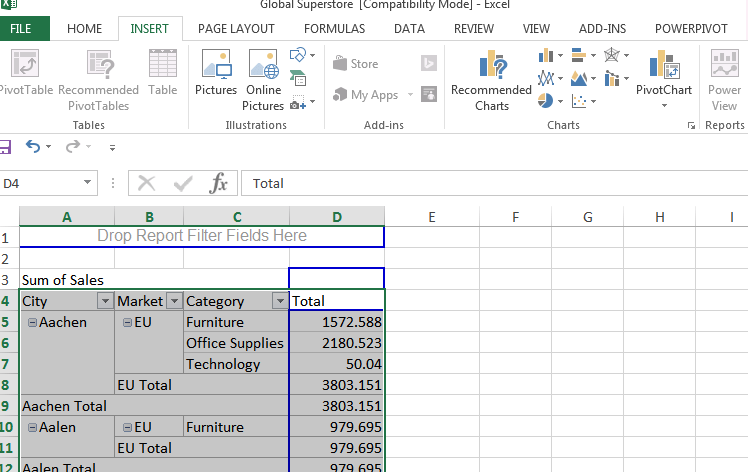
Task: Open the Charts dialog launcher
Action: (x=691, y=126)
